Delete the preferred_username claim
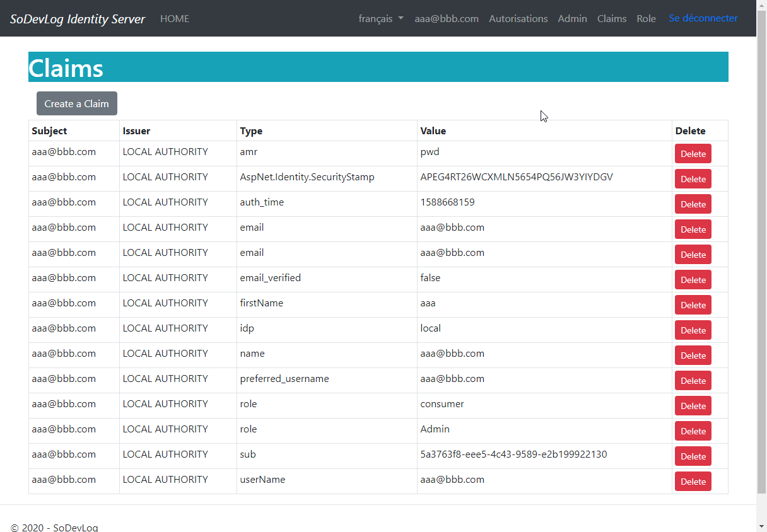The height and width of the screenshot is (532, 767). 693,380
